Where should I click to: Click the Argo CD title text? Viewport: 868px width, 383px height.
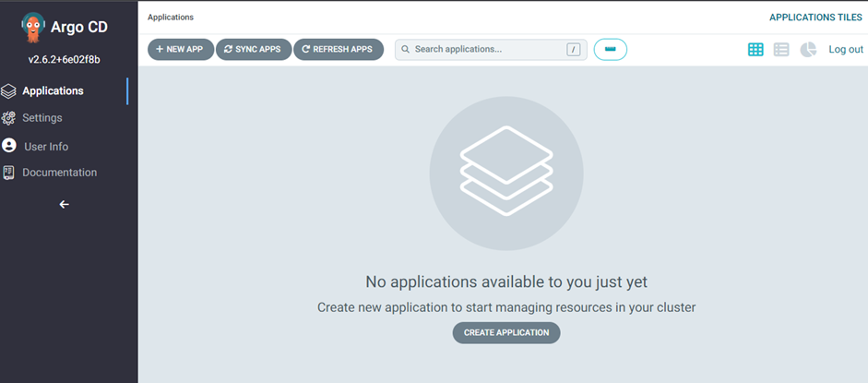pos(79,27)
